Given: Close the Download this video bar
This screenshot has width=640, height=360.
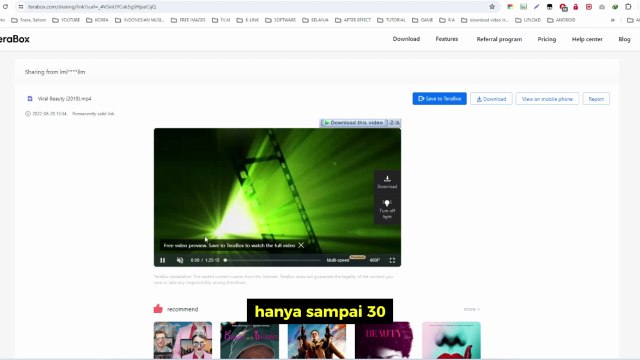Looking at the screenshot, I should click(397, 123).
